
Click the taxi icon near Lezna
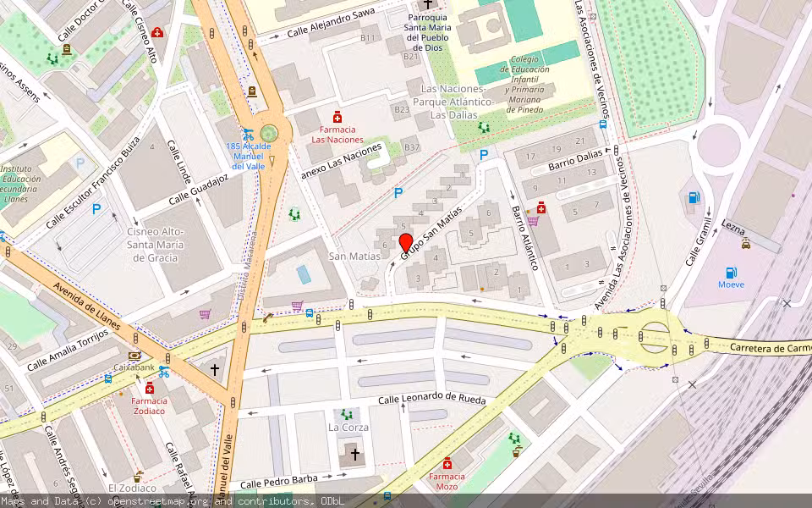coord(746,243)
